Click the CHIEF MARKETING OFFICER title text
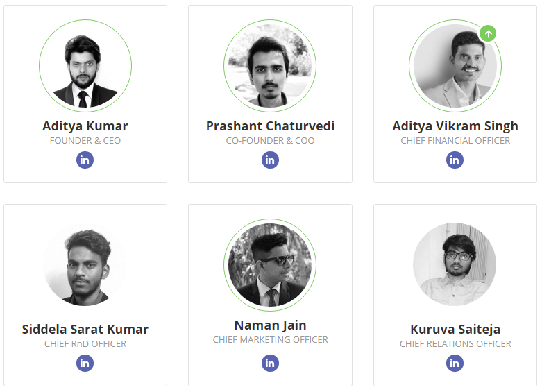 tap(271, 340)
